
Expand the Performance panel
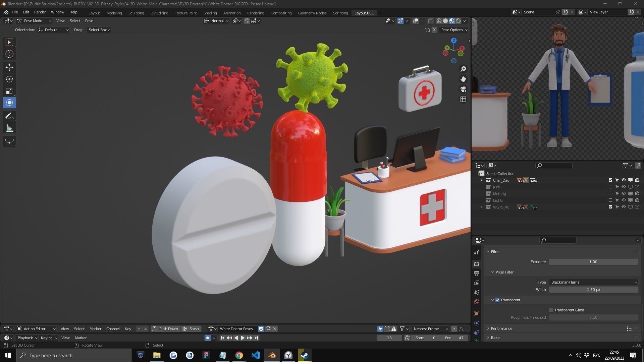pos(501,328)
